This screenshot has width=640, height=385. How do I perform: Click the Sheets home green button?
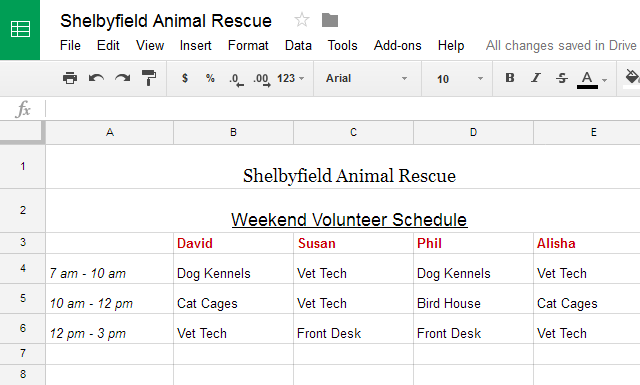tap(20, 30)
